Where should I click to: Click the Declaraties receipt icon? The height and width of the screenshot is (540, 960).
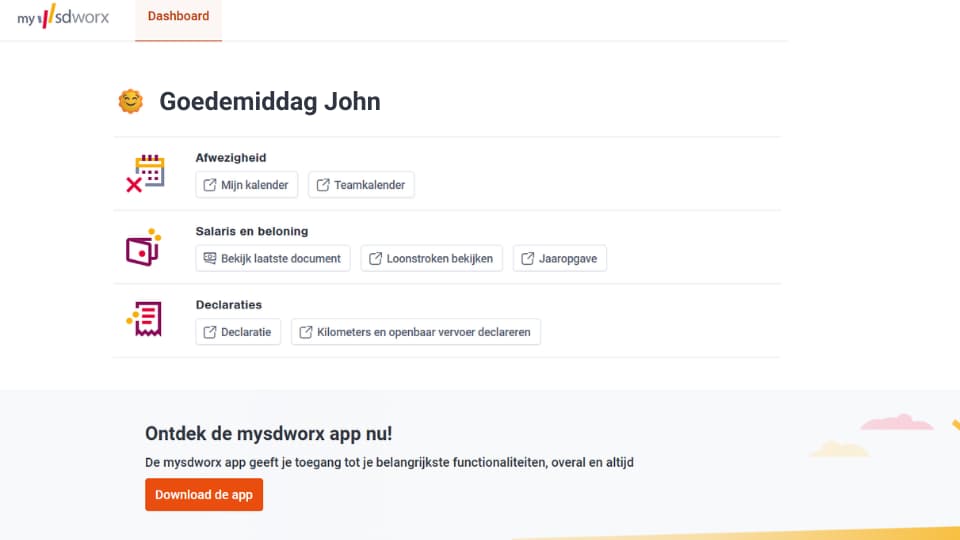144,320
